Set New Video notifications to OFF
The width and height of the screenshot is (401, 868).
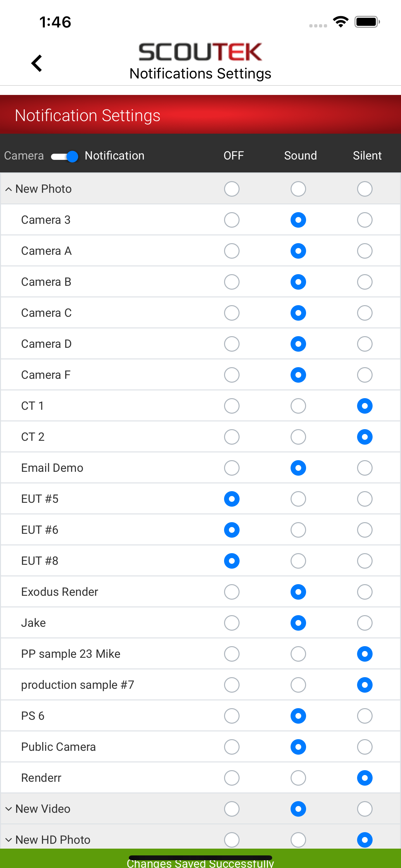point(232,809)
